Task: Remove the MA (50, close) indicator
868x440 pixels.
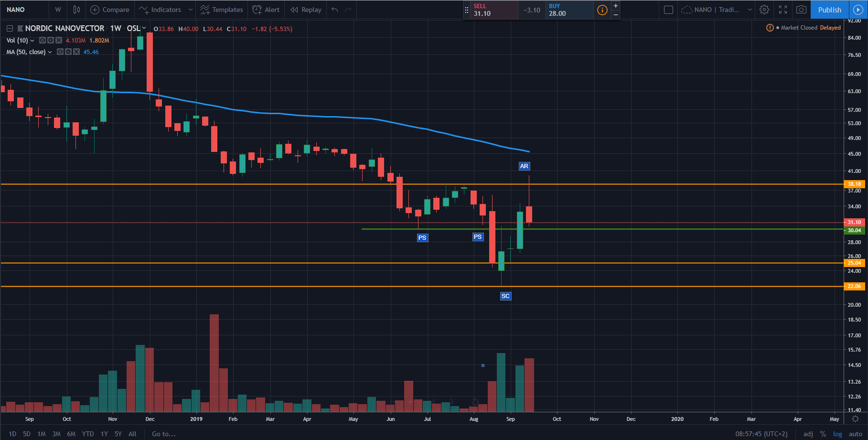Action: click(x=76, y=52)
